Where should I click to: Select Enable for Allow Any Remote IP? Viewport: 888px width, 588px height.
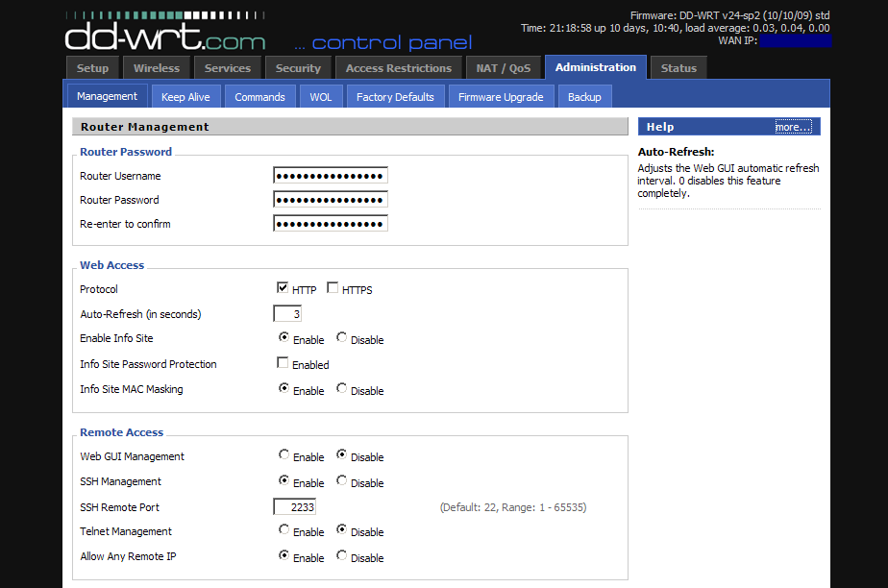click(x=284, y=555)
